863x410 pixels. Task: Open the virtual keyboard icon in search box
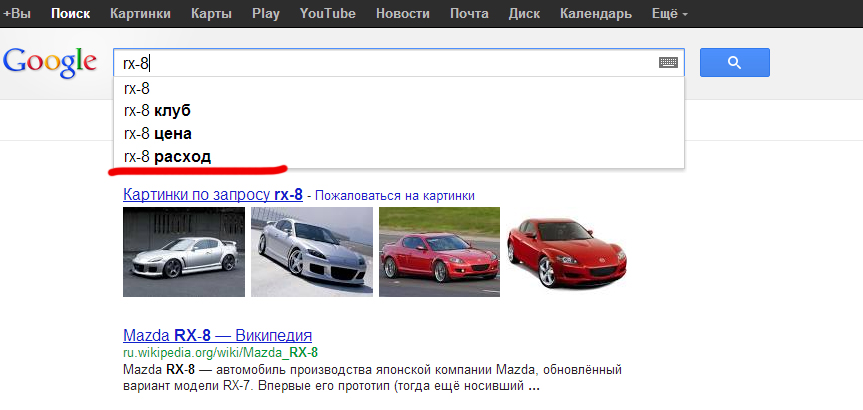tap(668, 63)
